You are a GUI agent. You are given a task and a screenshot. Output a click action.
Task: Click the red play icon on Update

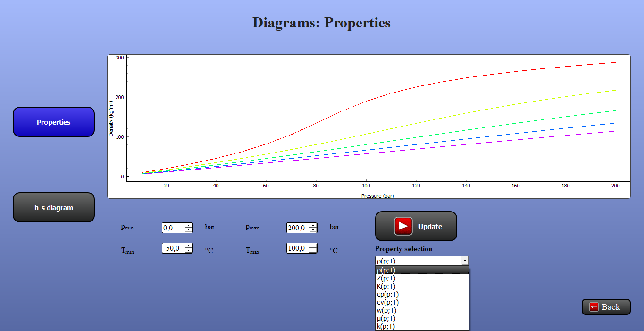click(x=403, y=226)
